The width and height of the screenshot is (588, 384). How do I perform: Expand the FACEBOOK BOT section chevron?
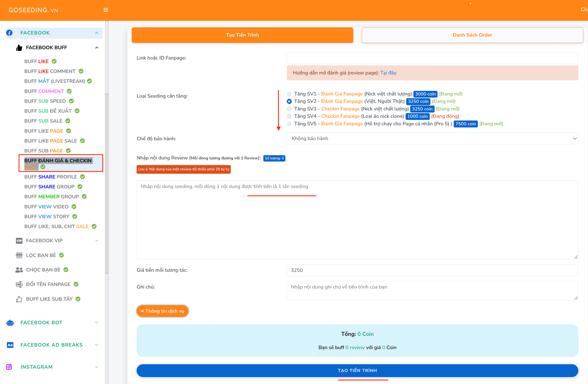(97, 323)
